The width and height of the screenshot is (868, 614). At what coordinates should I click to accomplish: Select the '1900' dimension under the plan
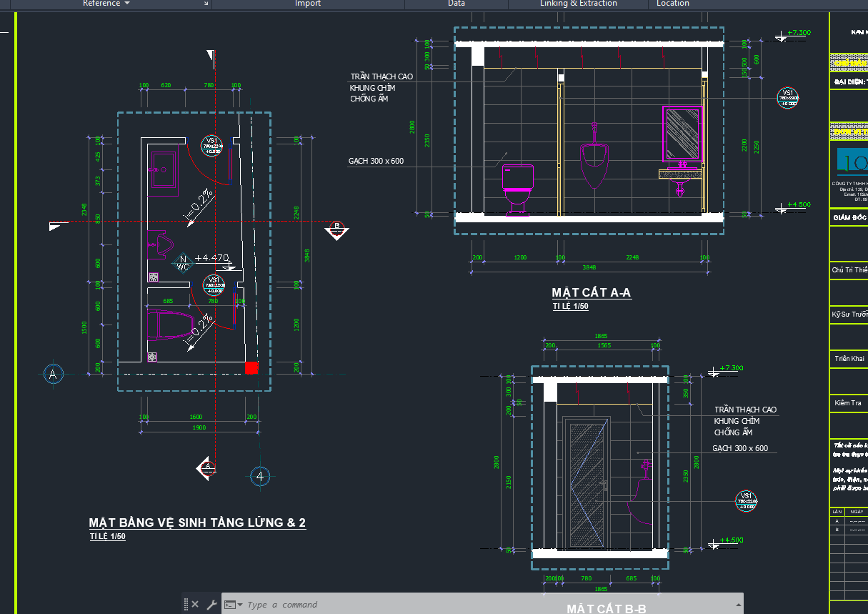click(x=199, y=427)
